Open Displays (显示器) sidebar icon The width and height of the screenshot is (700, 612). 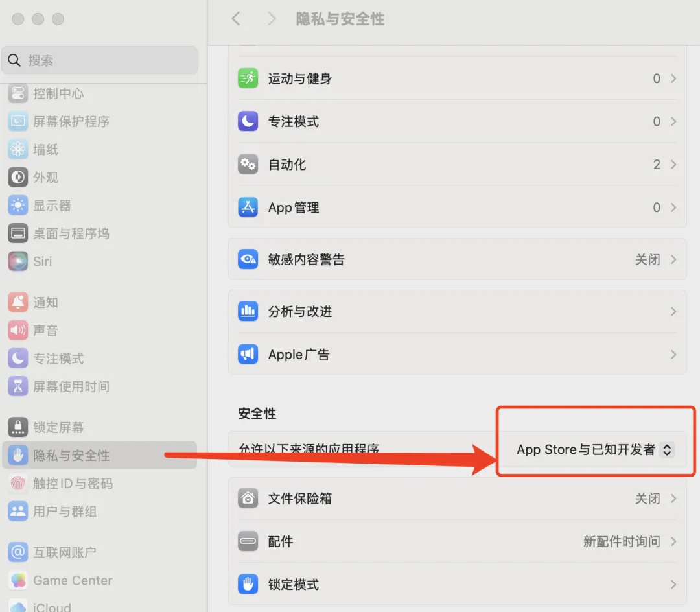pyautogui.click(x=18, y=206)
